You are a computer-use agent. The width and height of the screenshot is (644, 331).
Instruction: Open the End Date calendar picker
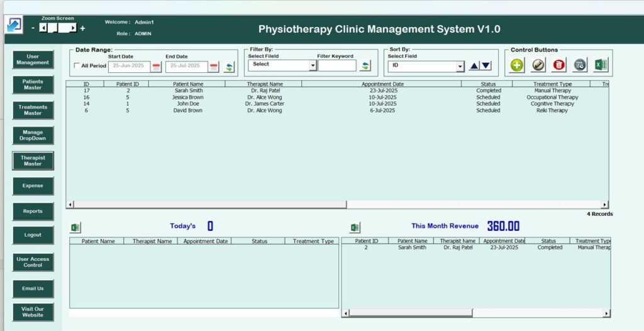[214, 67]
